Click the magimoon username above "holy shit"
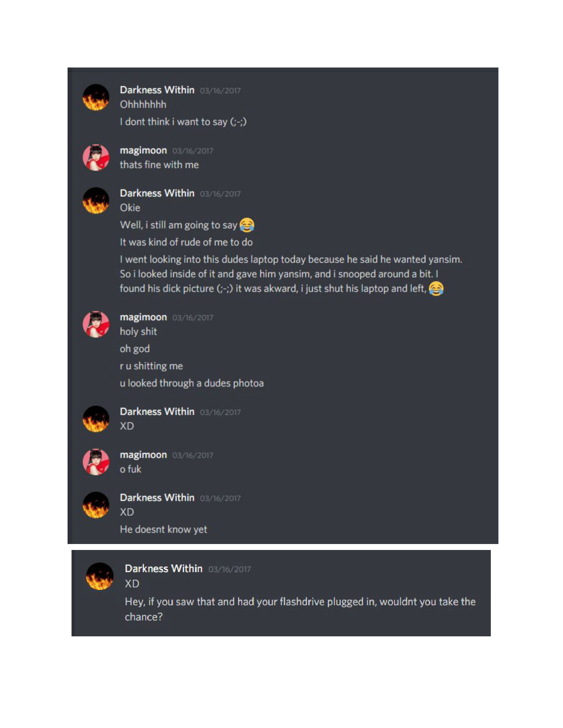This screenshot has width=563, height=728. pos(143,317)
